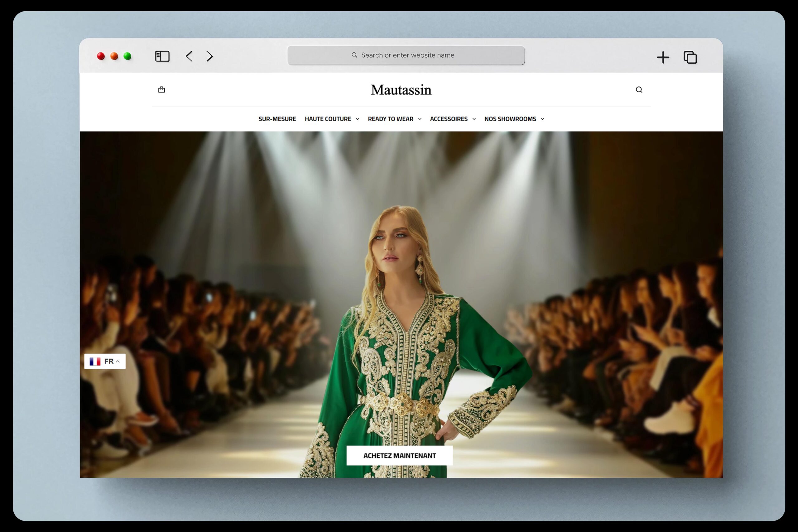Toggle the browser sidebar panel icon

point(162,56)
